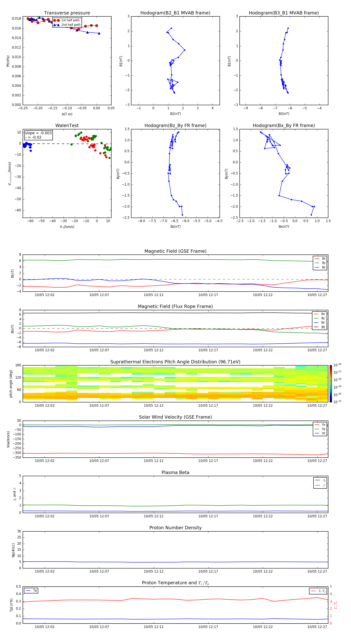Click the "Bx(nT)" x-axis label
Viewport: 351px width, 644px height.
(x=284, y=227)
